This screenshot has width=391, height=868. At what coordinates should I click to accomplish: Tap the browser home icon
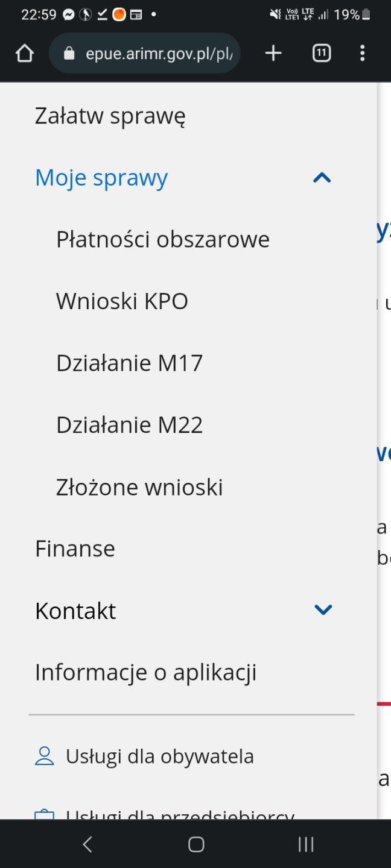[x=24, y=54]
